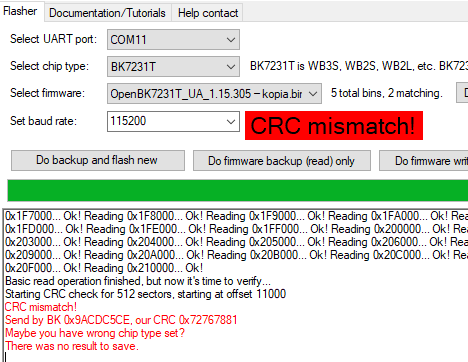The width and height of the screenshot is (468, 362).
Task: Click the green progress bar
Action: [x=238, y=190]
